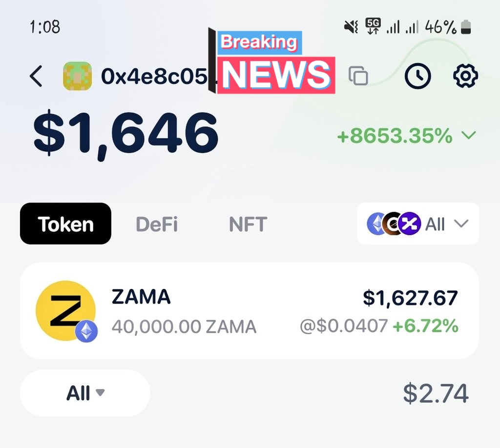
Task: Switch to the Token tab
Action: [65, 224]
